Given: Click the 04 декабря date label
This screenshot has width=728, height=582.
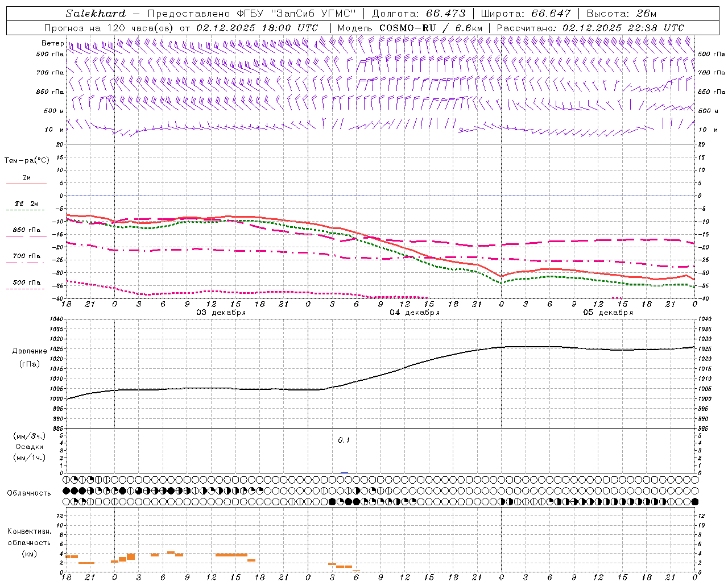Looking at the screenshot, I should pos(415,313).
